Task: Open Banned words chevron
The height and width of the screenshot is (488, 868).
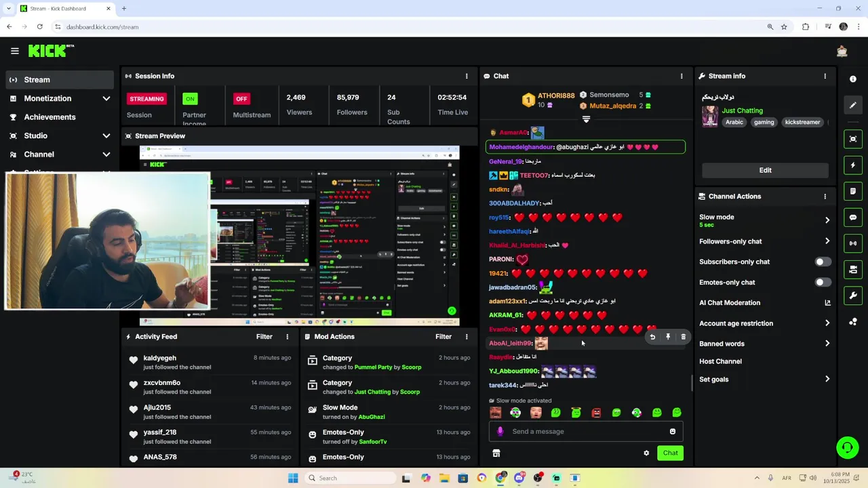Action: point(827,344)
